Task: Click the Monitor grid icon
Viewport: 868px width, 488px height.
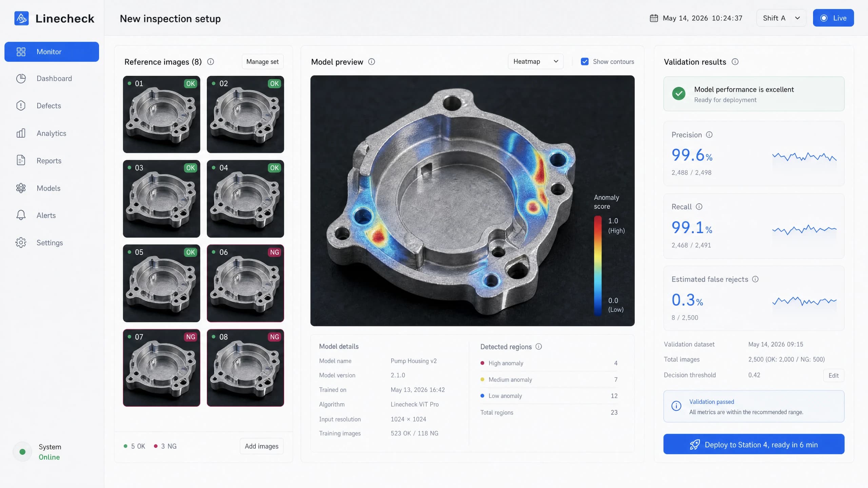Action: [21, 52]
